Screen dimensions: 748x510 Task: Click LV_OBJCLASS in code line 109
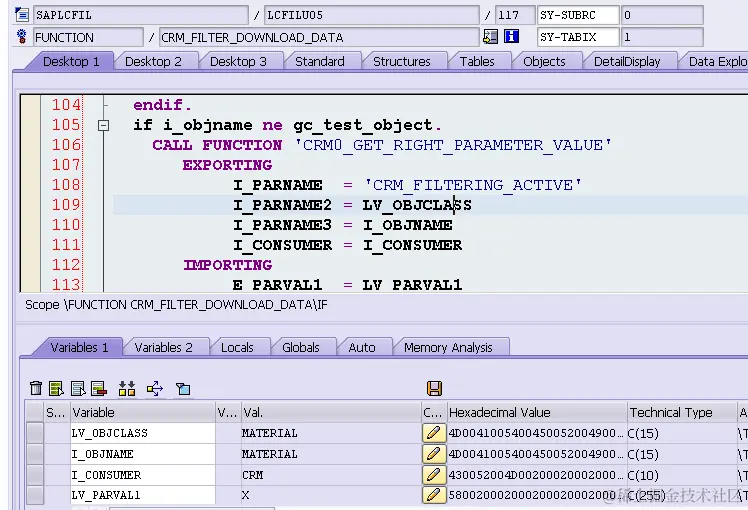(x=417, y=205)
